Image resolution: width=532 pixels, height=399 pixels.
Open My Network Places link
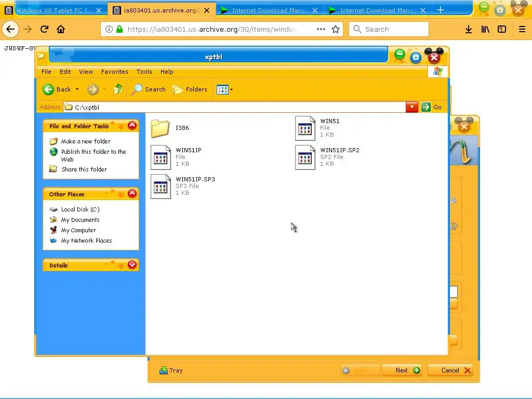(86, 241)
